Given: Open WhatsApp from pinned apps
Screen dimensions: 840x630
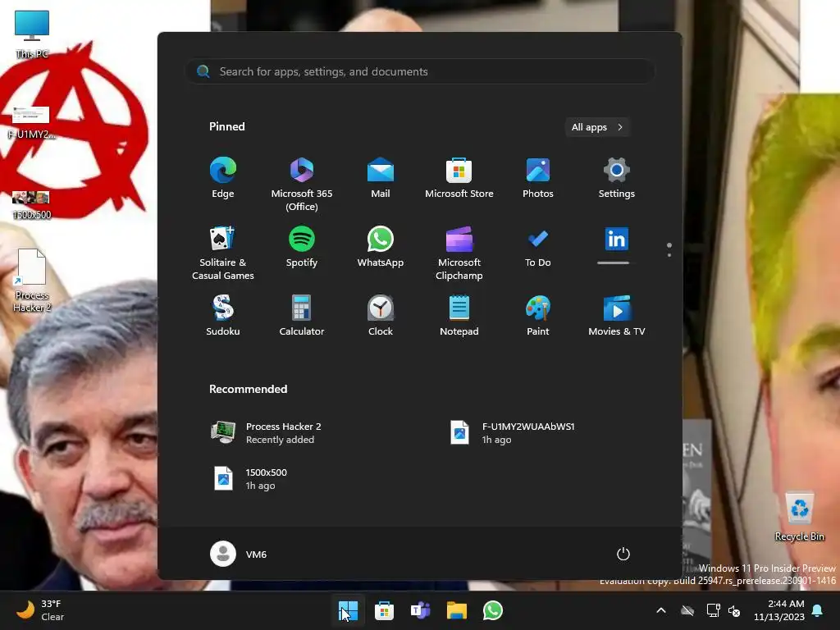Looking at the screenshot, I should [x=381, y=247].
